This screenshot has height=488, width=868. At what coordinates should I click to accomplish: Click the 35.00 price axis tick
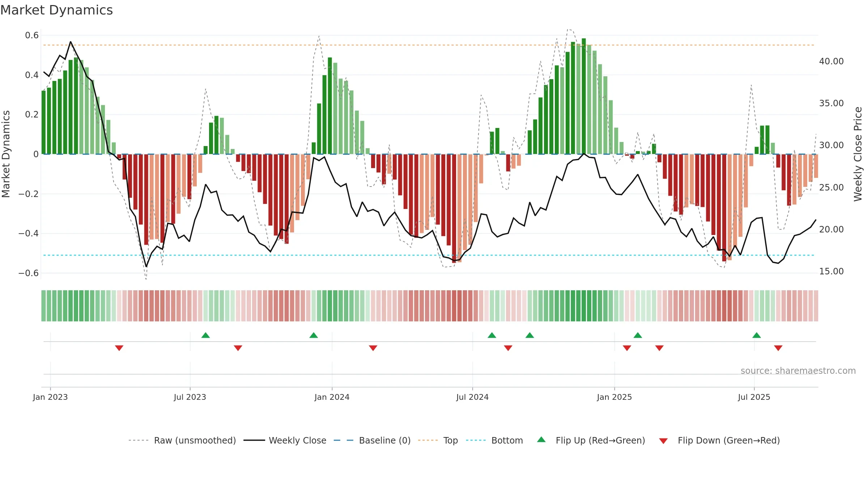tap(831, 103)
